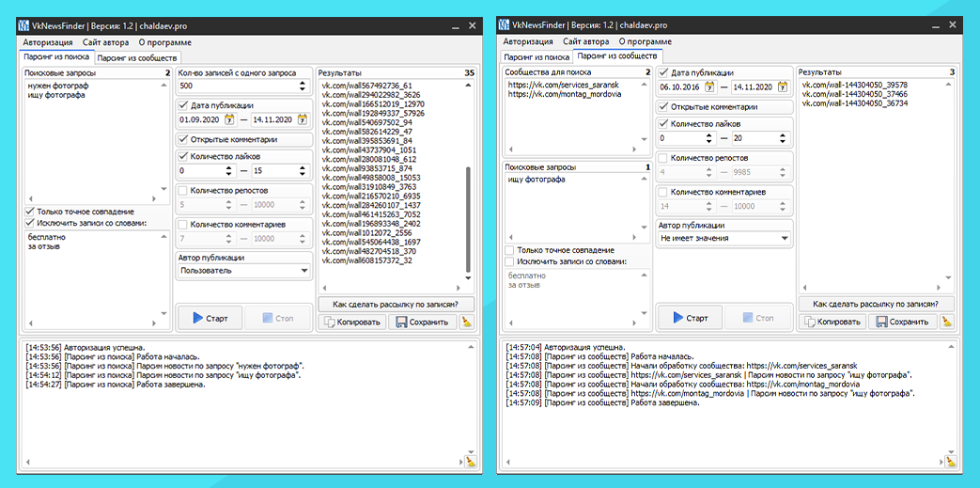Open Автор публикации dropdown showing Не имеет значения
The width and height of the screenshot is (980, 488).
pos(724,238)
